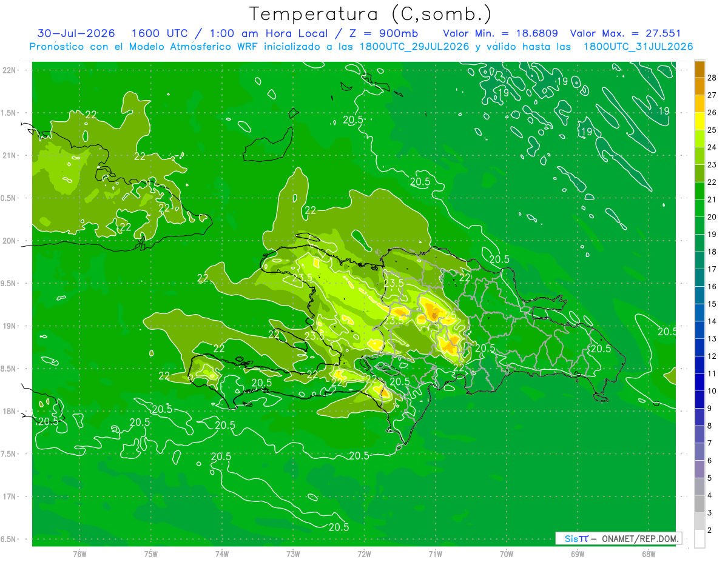Click the '70W' longitude label

pos(507,554)
